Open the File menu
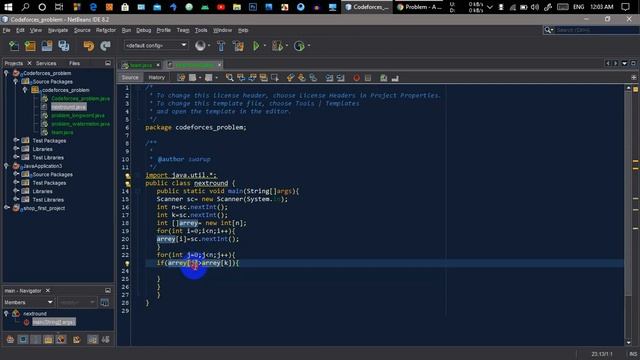This screenshot has width=640, height=360. click(x=7, y=30)
